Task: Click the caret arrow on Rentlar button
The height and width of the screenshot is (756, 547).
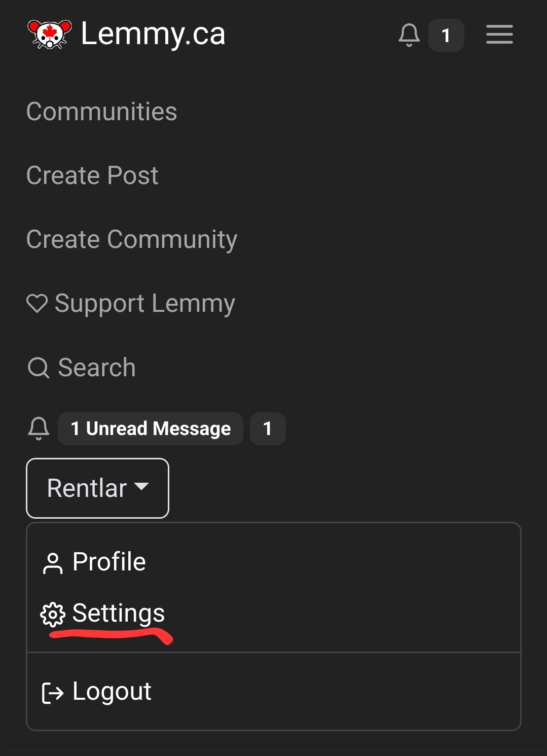Action: click(x=141, y=487)
